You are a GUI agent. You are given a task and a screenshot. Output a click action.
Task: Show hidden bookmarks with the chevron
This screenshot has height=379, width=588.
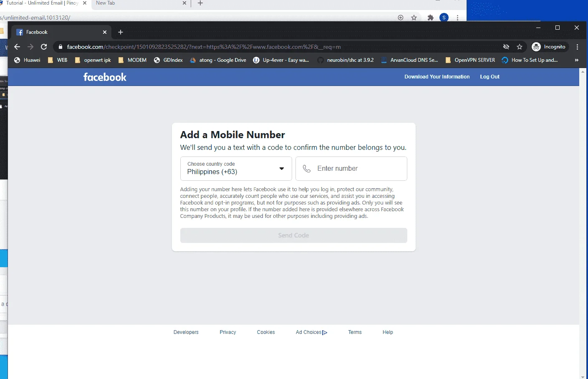coord(577,60)
